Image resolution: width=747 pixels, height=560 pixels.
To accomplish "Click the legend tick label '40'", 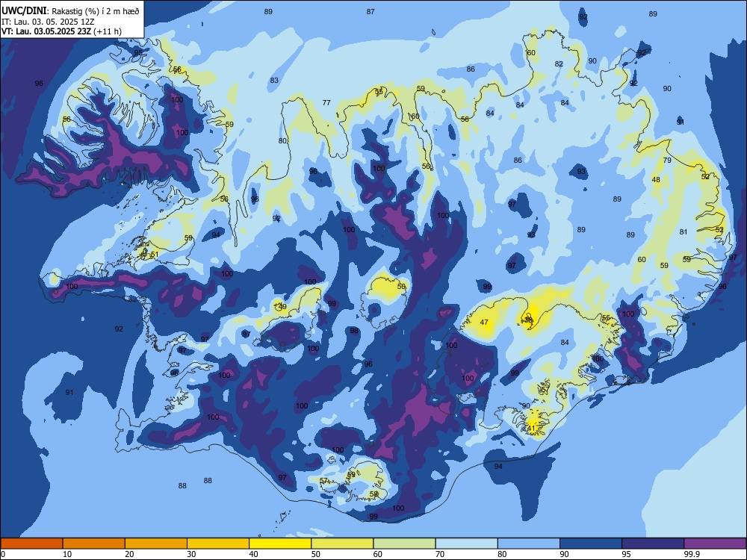I will click(253, 554).
